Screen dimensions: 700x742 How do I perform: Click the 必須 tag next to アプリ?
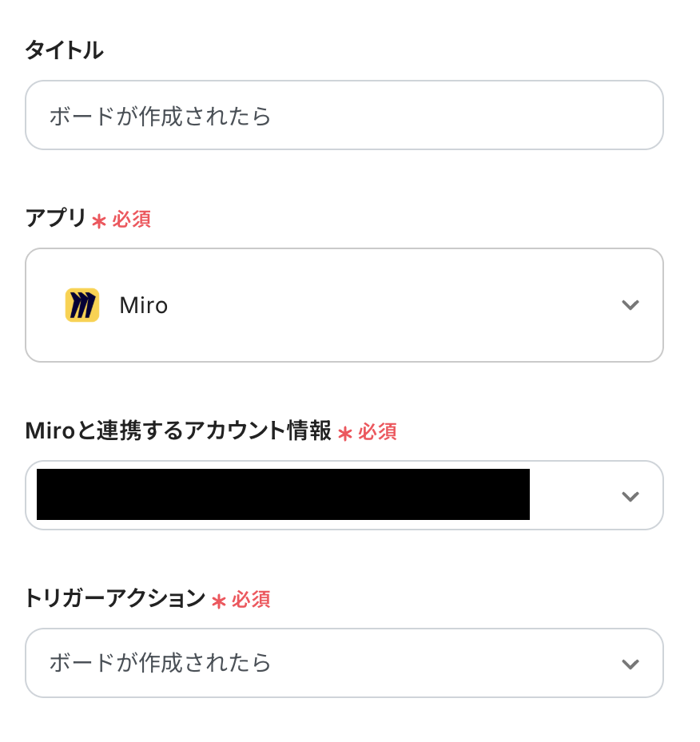click(132, 220)
